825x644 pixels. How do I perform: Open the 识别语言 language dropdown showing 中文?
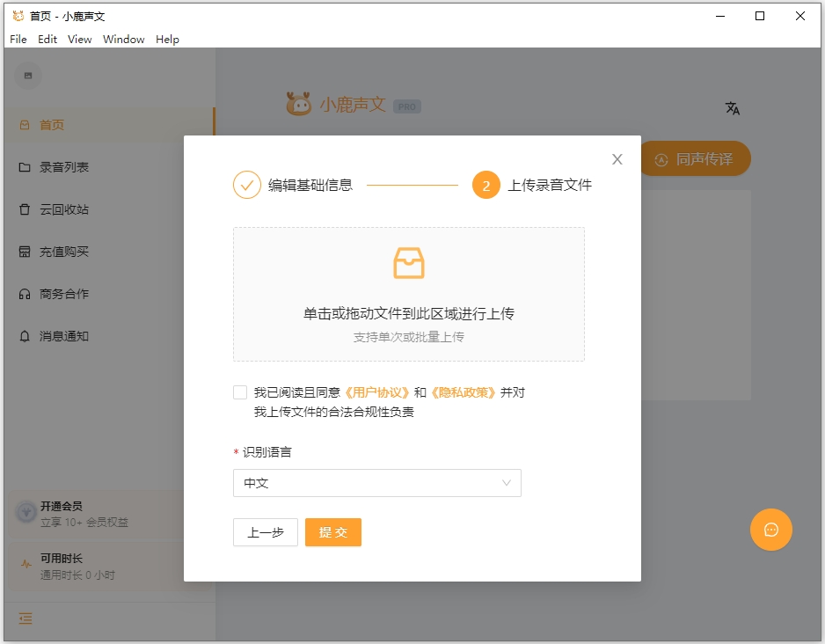click(x=376, y=483)
